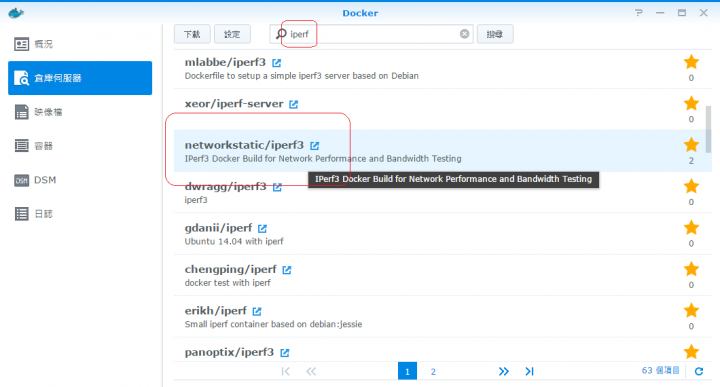This screenshot has height=387, width=720.
Task: Click the star for mlabbe/iperf3
Action: point(691,62)
